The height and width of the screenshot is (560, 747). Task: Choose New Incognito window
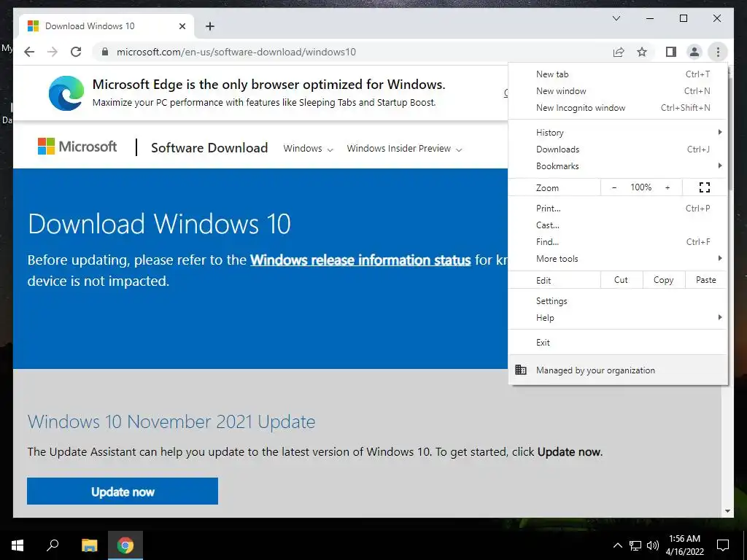point(617,108)
